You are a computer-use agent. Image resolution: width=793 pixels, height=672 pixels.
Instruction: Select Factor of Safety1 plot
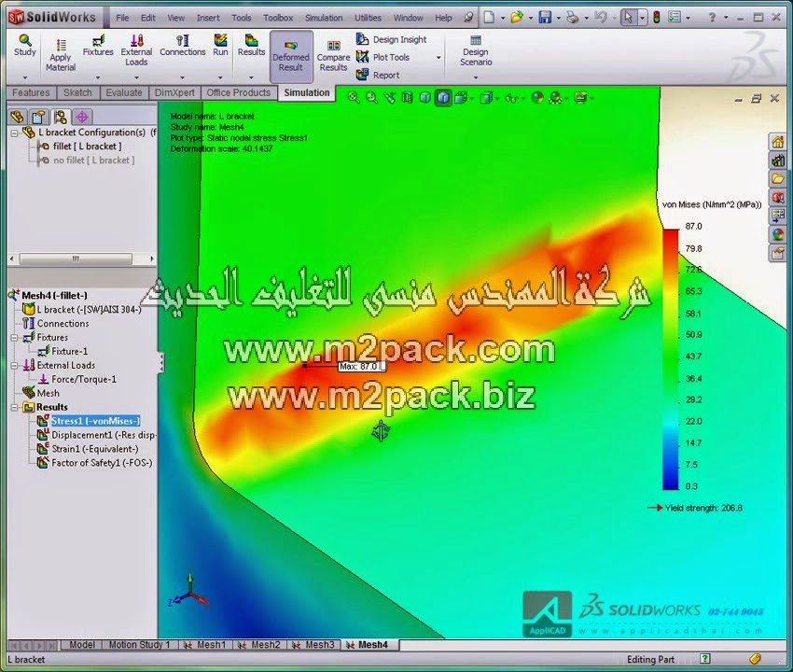[95, 463]
